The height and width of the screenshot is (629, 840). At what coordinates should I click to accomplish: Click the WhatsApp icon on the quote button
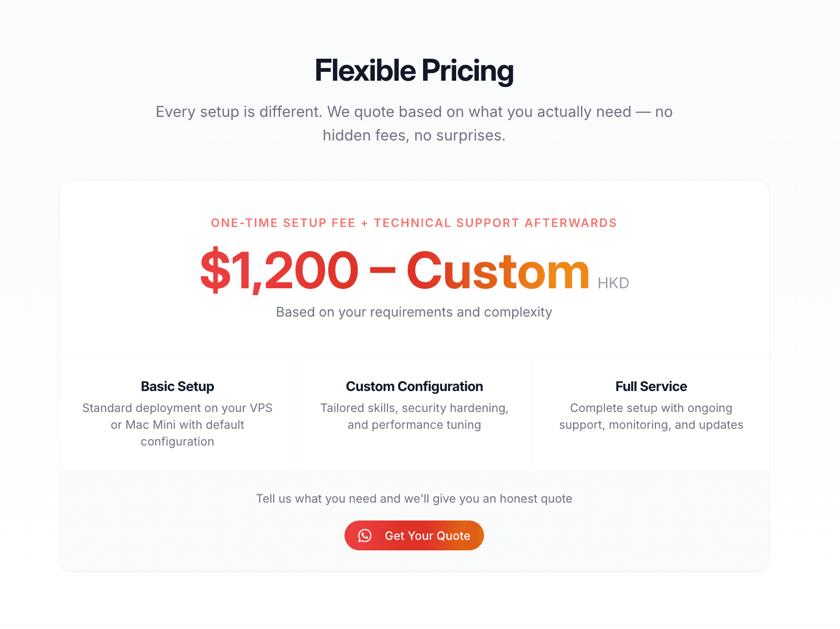coord(365,535)
